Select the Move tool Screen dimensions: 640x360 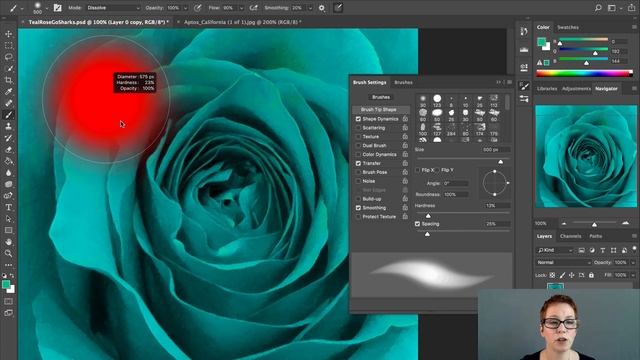9,34
